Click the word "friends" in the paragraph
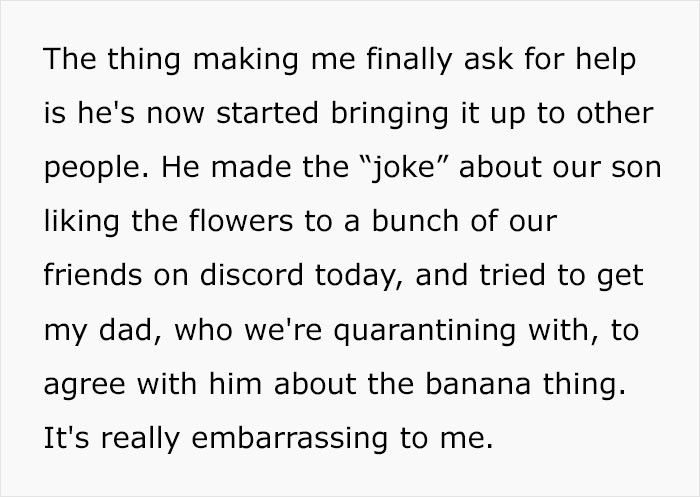 [93, 275]
